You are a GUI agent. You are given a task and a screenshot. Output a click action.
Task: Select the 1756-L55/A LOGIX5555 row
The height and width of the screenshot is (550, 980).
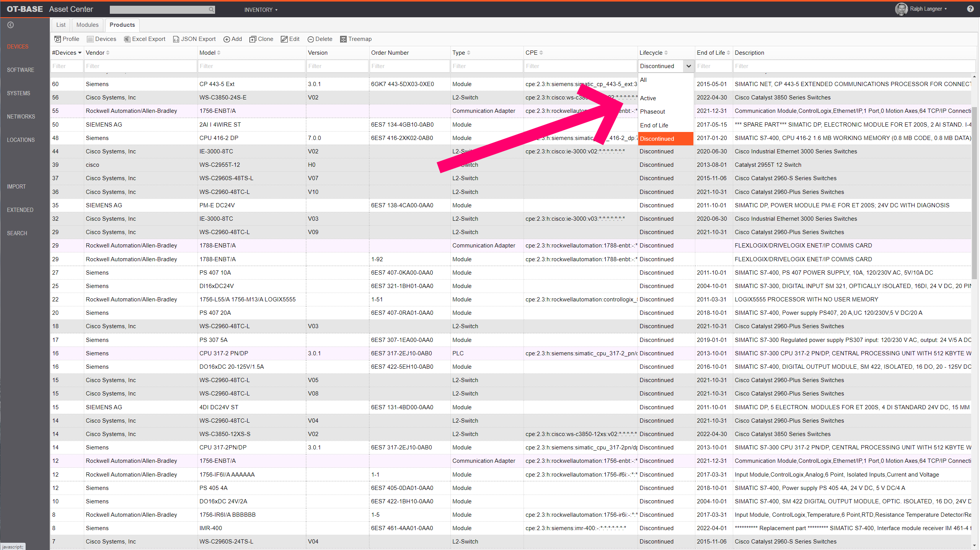point(510,299)
